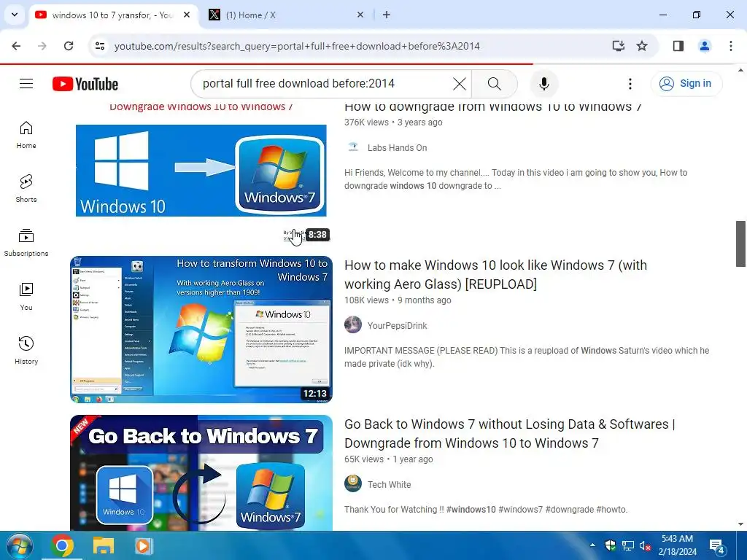Screen dimensions: 747x560
Task: Open 'Go Back to Windows 7 without Losing Data' video title
Action: 509,433
